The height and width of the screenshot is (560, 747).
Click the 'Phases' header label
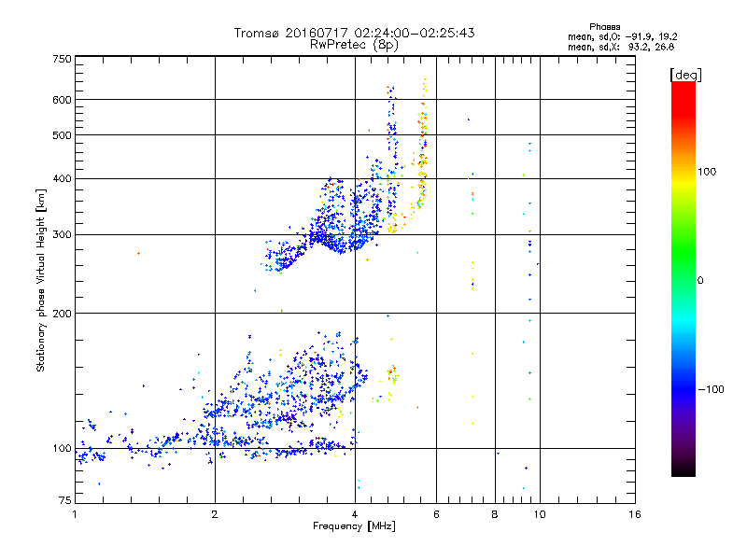pos(604,27)
